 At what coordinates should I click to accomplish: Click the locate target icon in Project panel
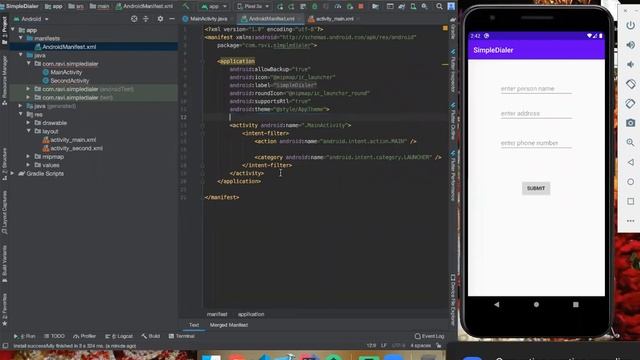(134, 19)
